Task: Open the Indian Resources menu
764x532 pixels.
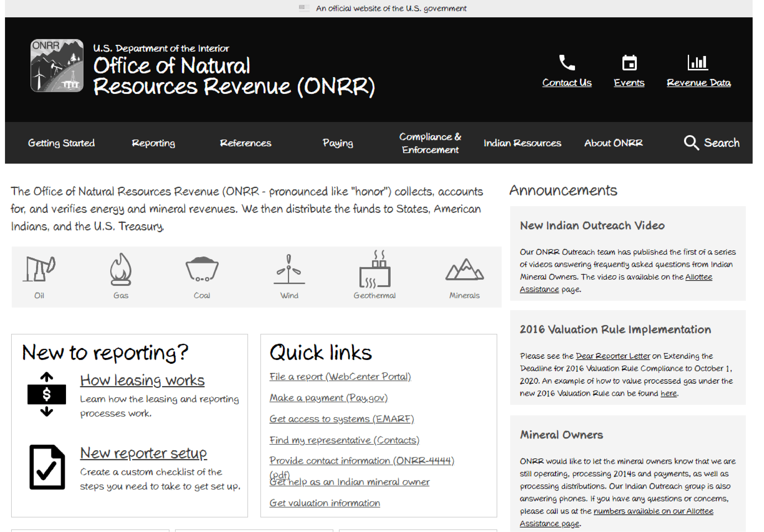Action: click(522, 143)
